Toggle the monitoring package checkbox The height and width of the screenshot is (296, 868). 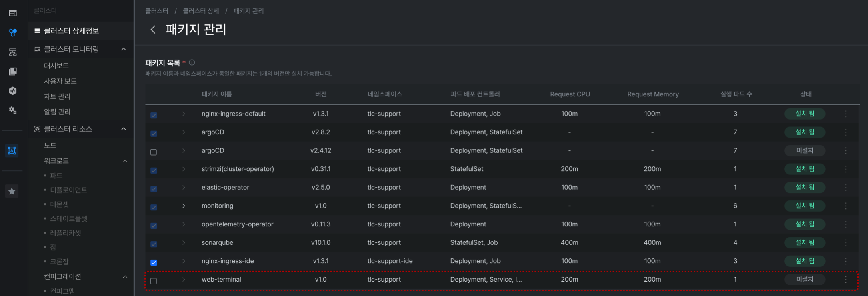(x=154, y=207)
